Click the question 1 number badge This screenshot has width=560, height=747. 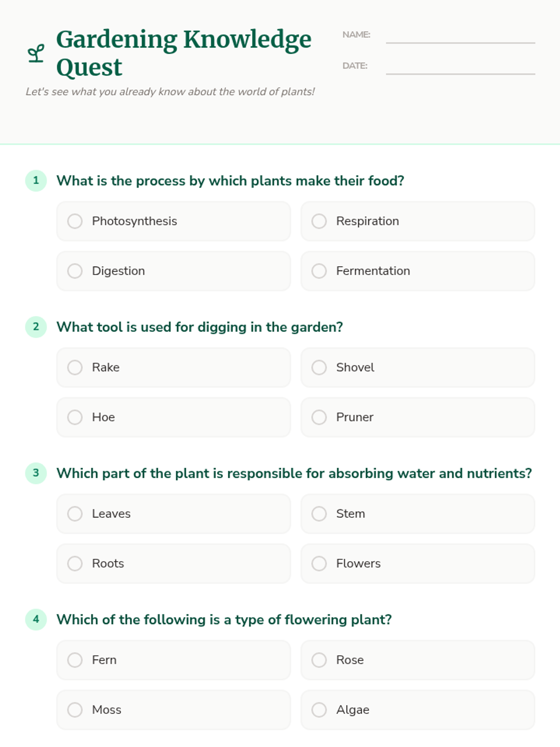pyautogui.click(x=36, y=181)
